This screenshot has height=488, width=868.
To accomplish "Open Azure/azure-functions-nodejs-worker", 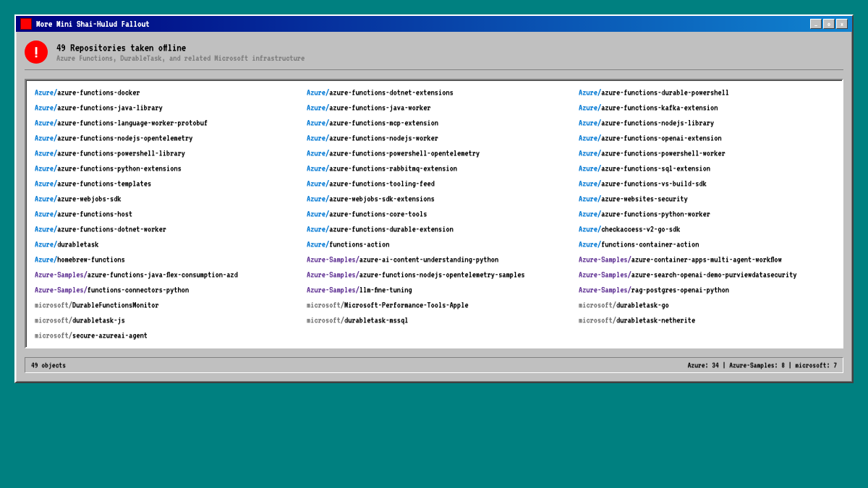I will click(373, 138).
